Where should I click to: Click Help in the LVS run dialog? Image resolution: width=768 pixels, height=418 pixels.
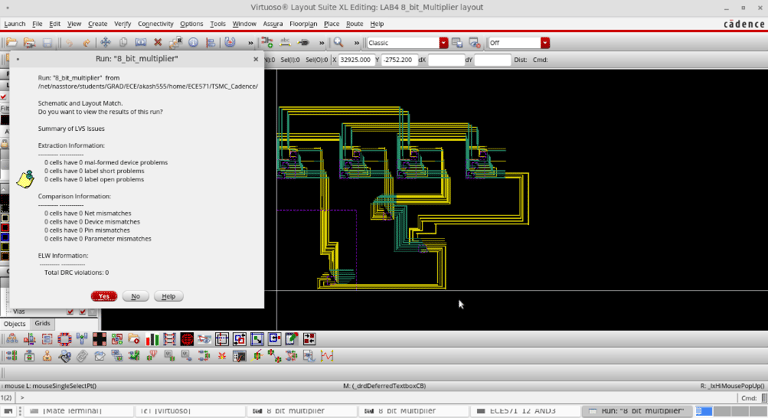pyautogui.click(x=168, y=296)
